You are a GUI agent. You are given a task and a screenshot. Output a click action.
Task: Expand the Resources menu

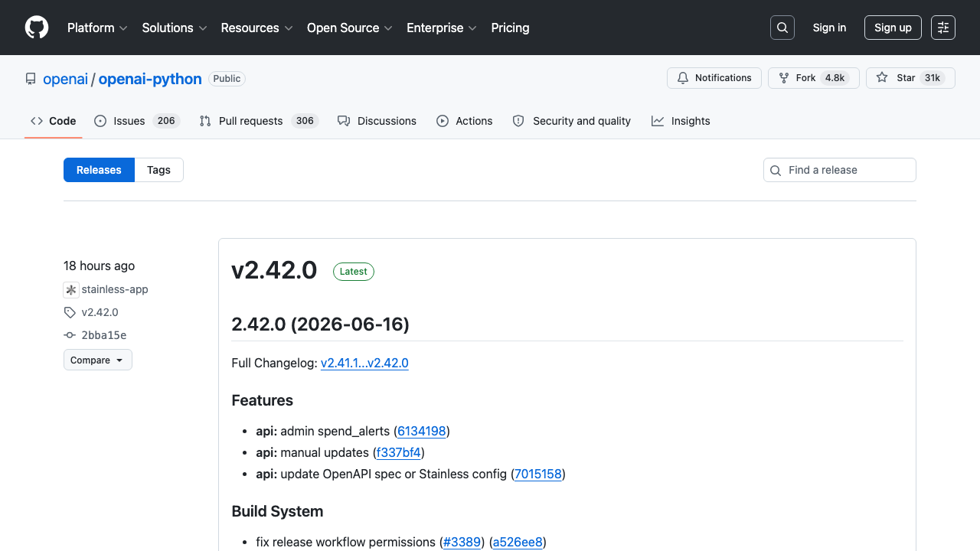[x=256, y=28]
